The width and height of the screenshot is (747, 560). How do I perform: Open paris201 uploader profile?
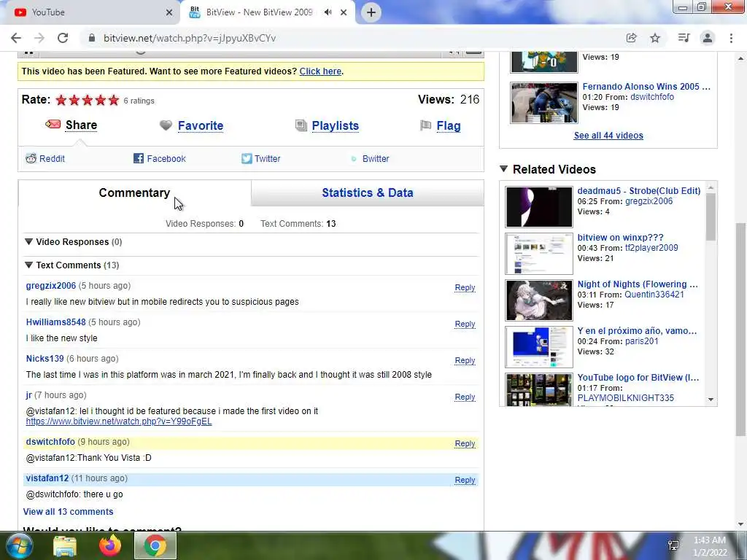pyautogui.click(x=641, y=341)
